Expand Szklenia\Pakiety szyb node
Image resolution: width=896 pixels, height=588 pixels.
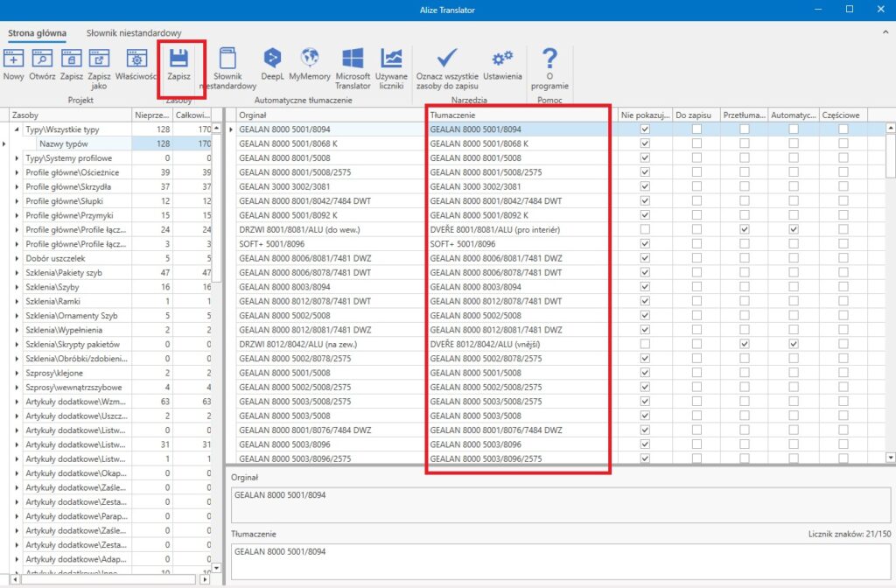(x=17, y=273)
